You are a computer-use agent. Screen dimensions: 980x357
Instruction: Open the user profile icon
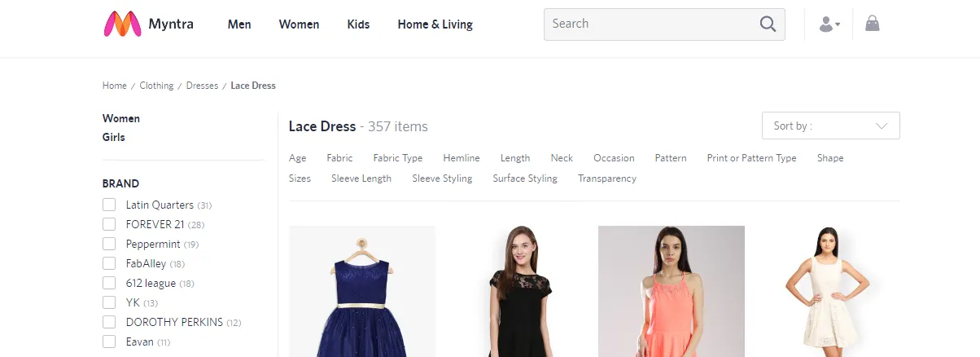tap(829, 24)
